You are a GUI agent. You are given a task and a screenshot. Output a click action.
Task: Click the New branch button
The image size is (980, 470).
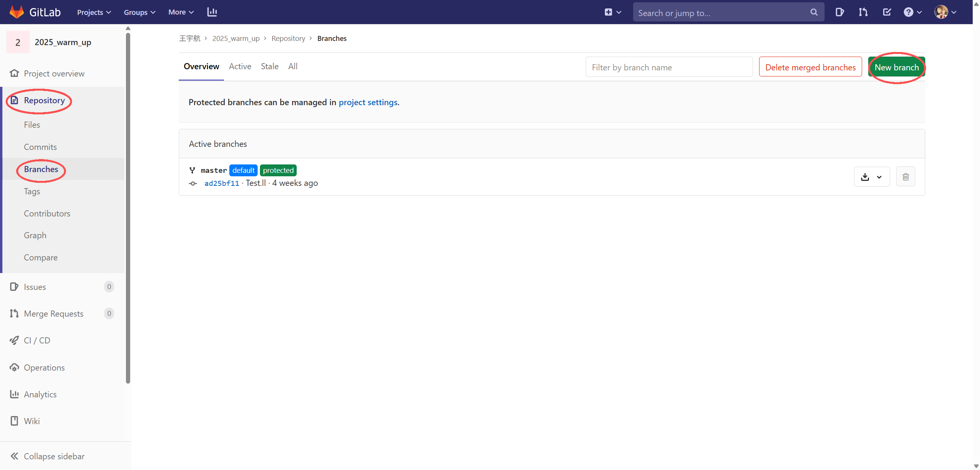coord(896,67)
